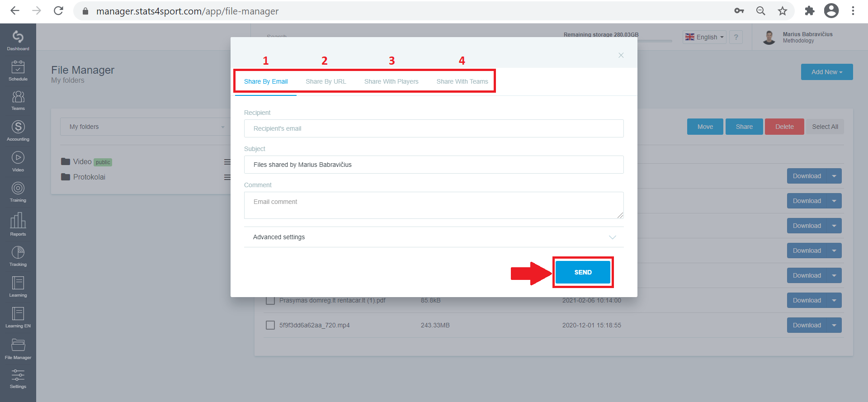Open the Video folder options menu

227,162
